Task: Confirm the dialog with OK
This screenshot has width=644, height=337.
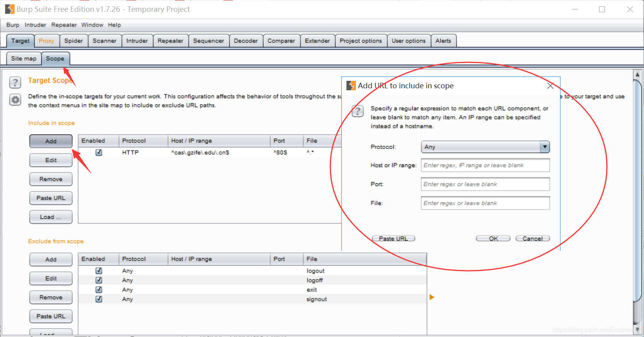Action: [x=493, y=238]
